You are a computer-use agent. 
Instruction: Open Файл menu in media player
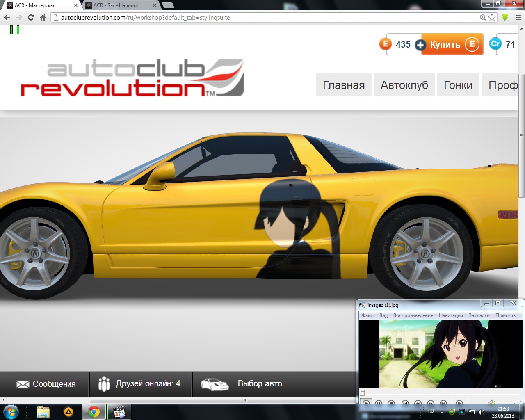pyautogui.click(x=367, y=315)
